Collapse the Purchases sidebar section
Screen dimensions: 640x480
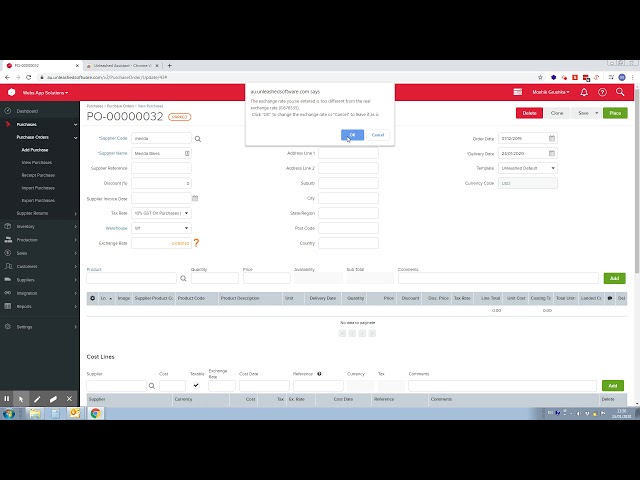[x=76, y=124]
